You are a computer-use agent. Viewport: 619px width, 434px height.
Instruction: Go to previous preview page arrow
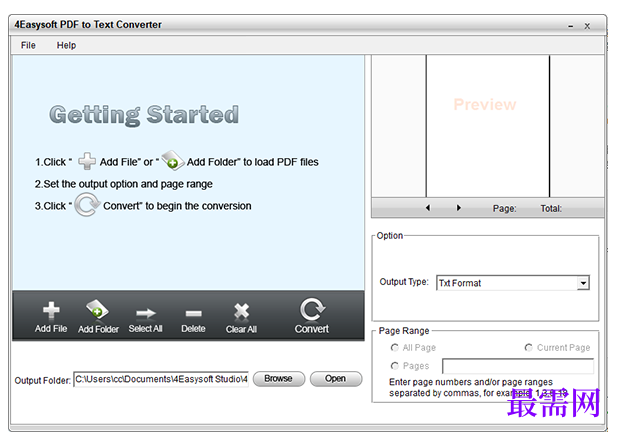click(428, 208)
